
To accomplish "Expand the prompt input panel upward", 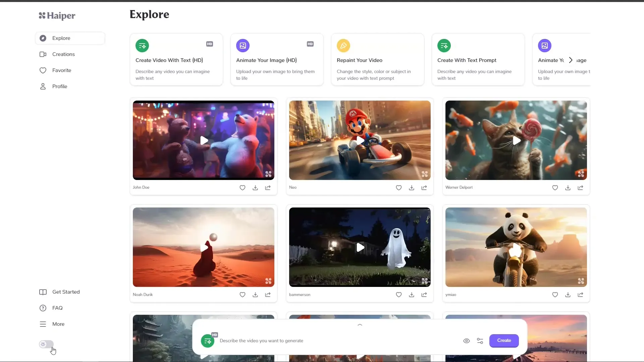I will pyautogui.click(x=360, y=324).
